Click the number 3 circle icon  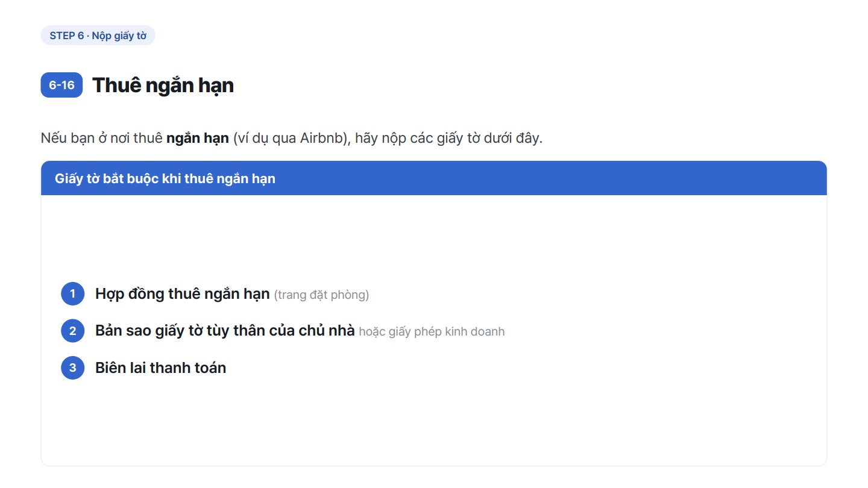tap(73, 368)
